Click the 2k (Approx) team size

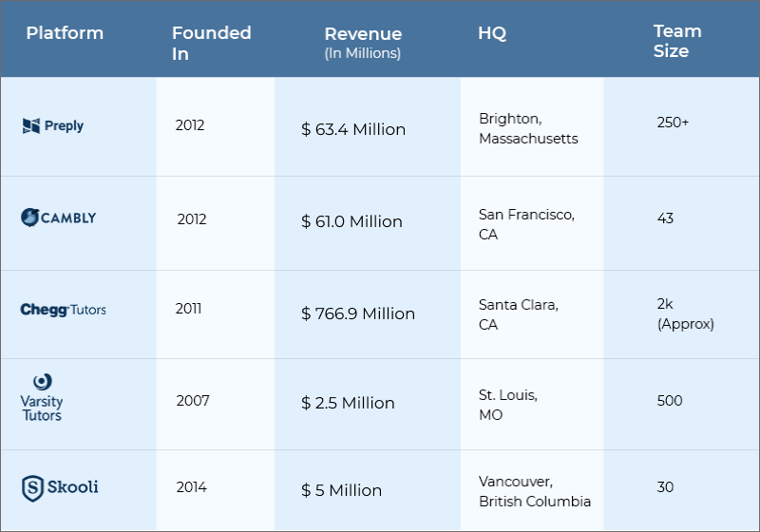[x=684, y=314]
